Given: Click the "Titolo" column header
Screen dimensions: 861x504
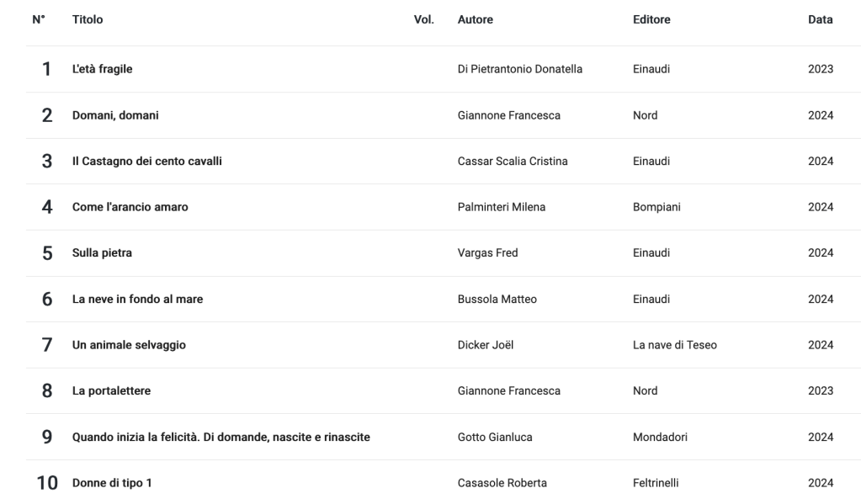Looking at the screenshot, I should [88, 20].
